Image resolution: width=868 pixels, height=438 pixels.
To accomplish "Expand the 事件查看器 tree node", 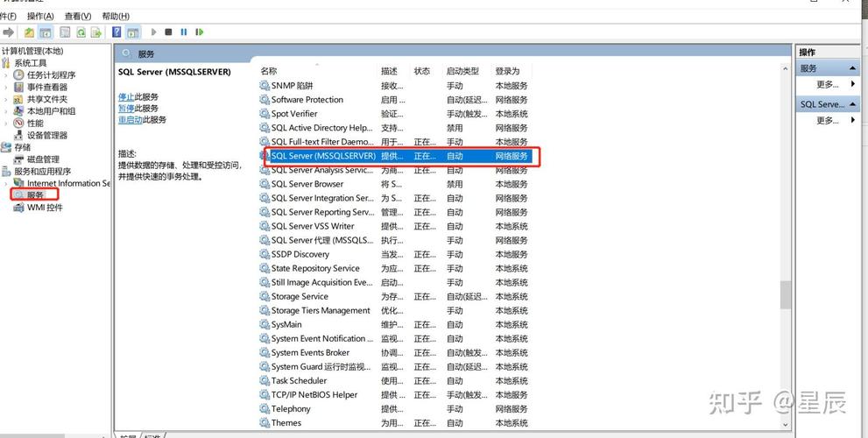I will (x=6, y=87).
